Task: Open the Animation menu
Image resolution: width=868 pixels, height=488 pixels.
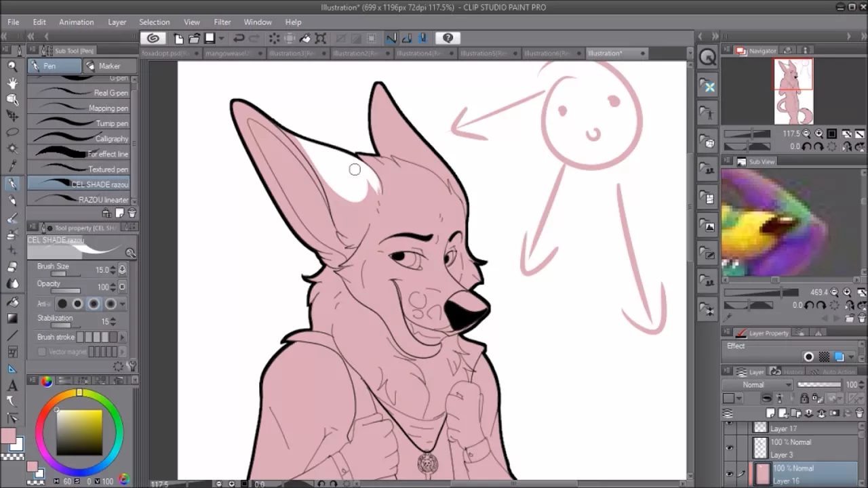Action: pos(76,22)
